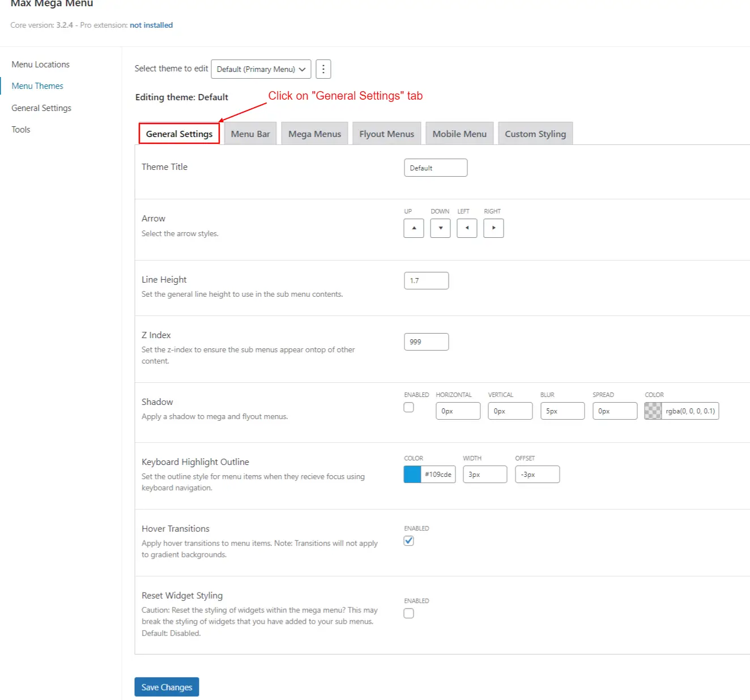The width and height of the screenshot is (750, 700).
Task: Open Menu Locations in the sidebar
Action: click(x=40, y=64)
